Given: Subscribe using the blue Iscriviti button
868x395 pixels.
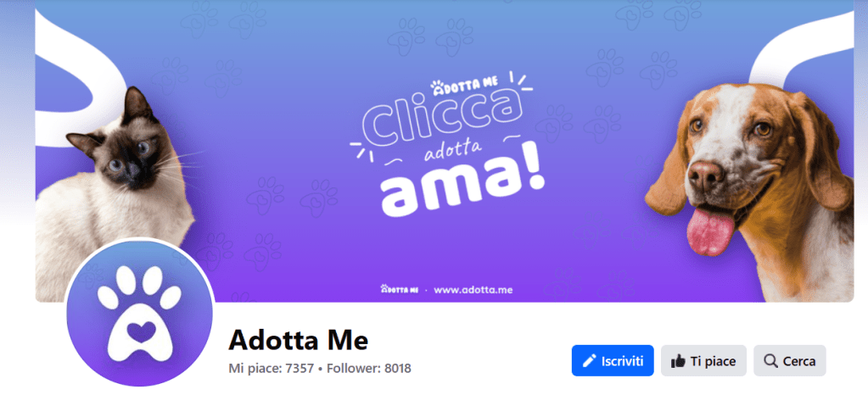Looking at the screenshot, I should (613, 361).
